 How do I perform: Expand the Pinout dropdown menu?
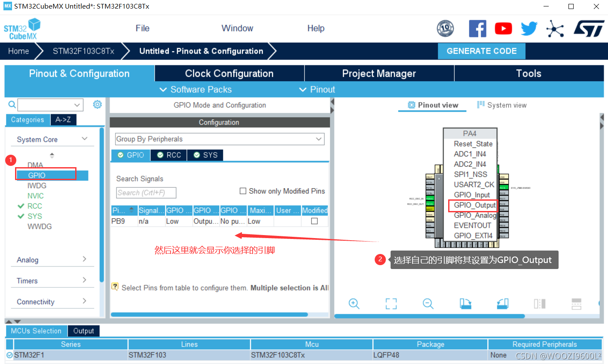[x=317, y=89]
